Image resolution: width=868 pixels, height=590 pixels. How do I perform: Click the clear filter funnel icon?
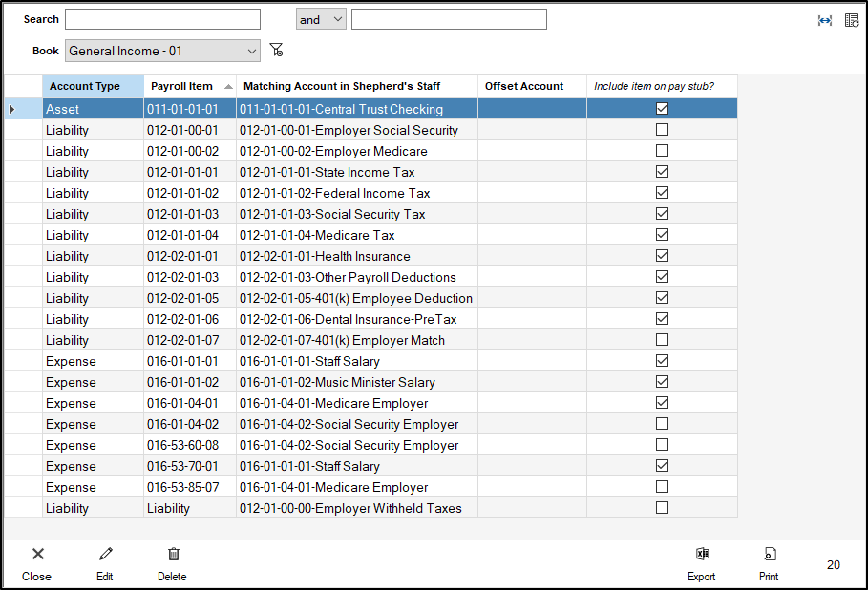click(x=276, y=51)
